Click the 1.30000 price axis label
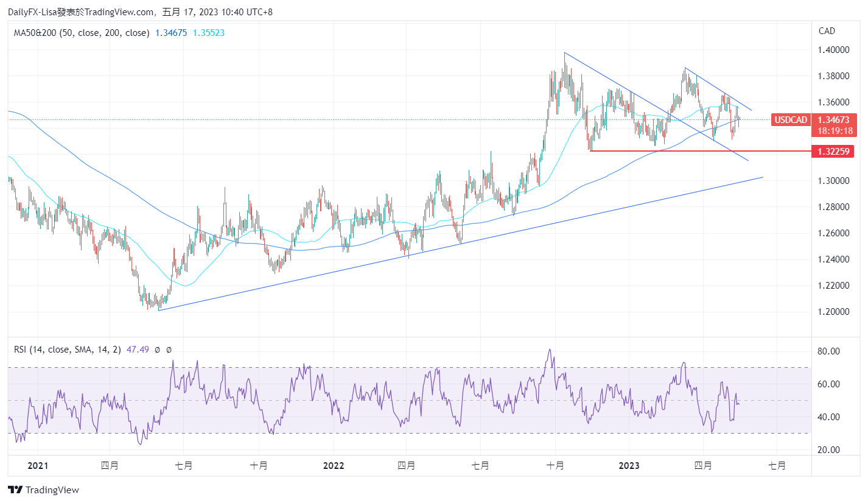This screenshot has height=503, width=868. 834,181
